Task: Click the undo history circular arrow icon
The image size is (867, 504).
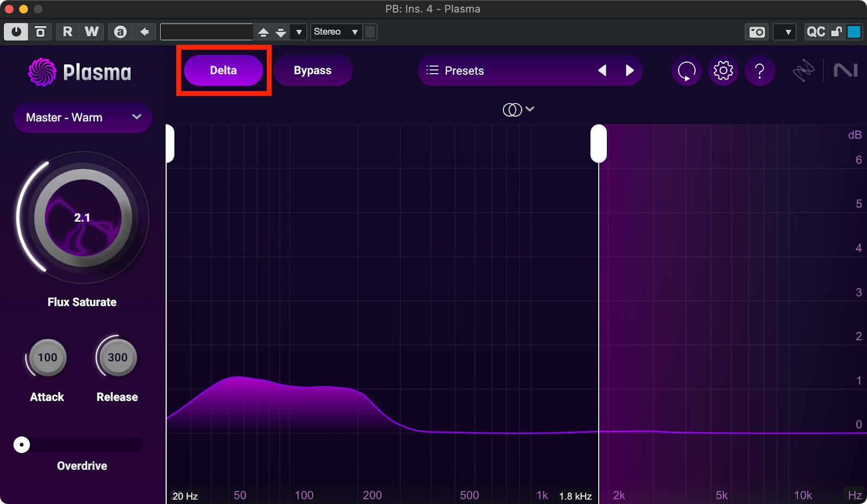Action: tap(687, 70)
